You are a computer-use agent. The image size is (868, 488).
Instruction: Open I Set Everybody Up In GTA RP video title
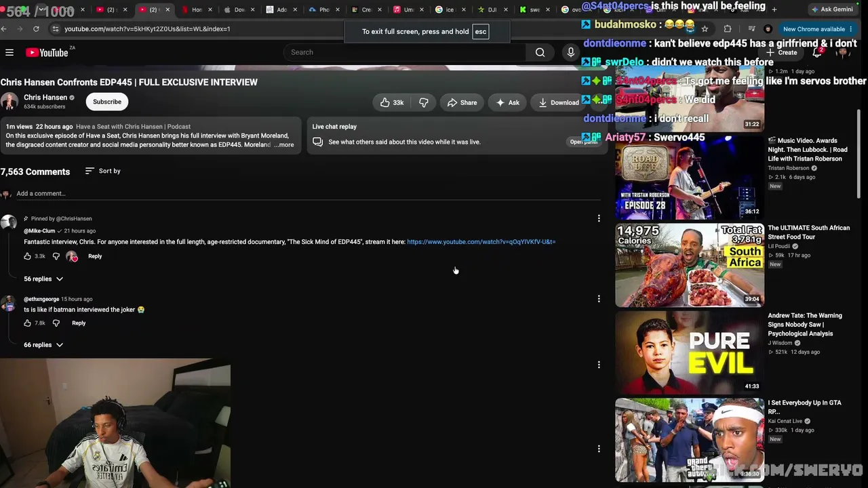[x=804, y=407]
